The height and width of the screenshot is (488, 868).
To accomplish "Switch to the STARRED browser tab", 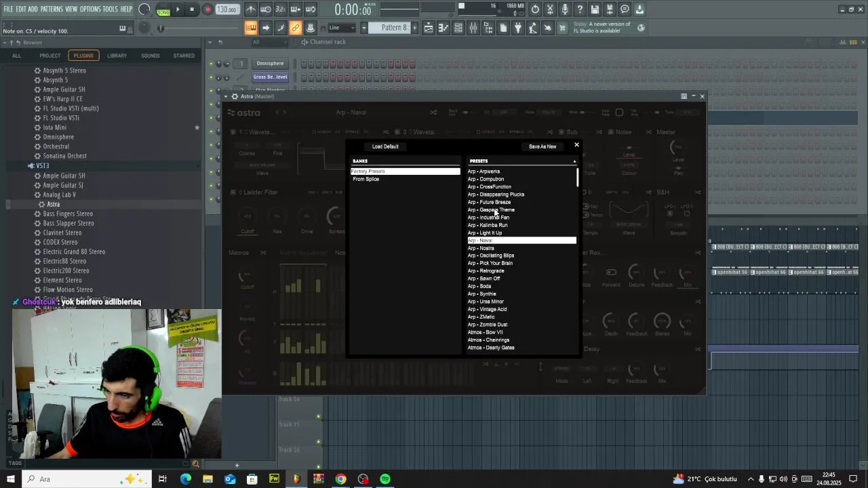I will click(184, 56).
